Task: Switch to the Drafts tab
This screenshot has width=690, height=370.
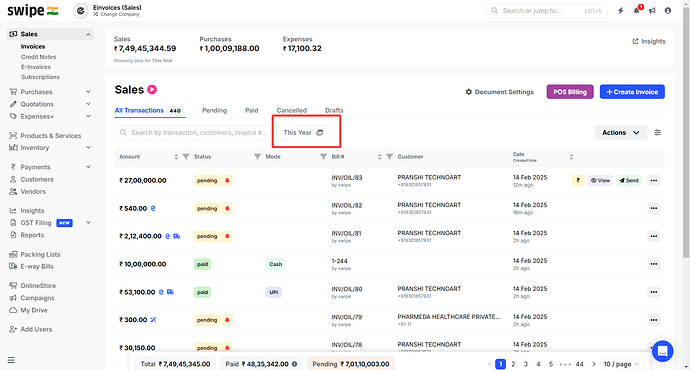Action: click(x=334, y=110)
